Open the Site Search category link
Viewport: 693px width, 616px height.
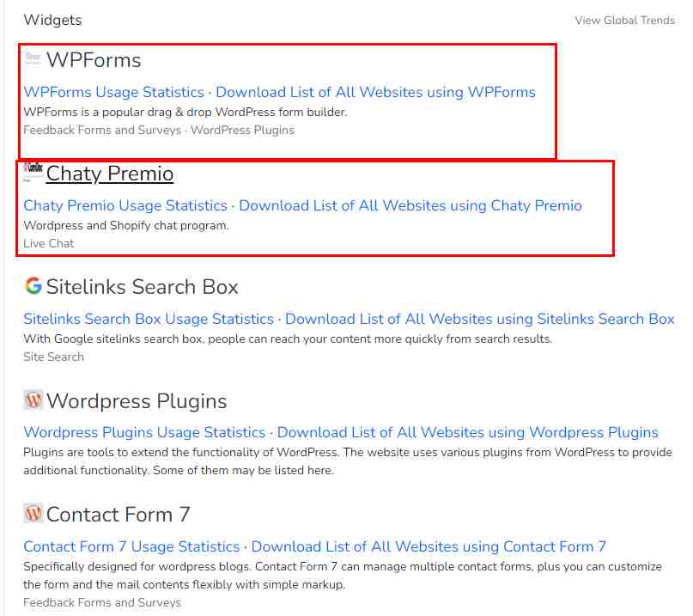click(53, 357)
